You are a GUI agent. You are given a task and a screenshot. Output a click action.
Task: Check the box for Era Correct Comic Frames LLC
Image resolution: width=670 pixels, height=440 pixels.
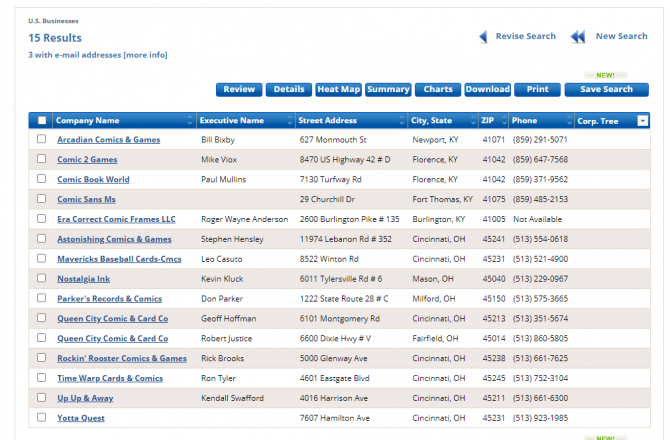pos(41,218)
